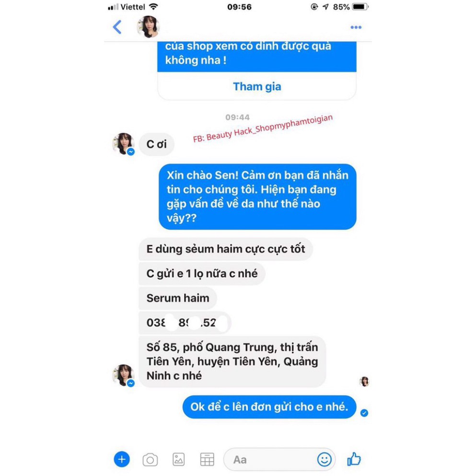This screenshot has width=476, height=476.
Task: Tap the 'Serum haim' message
Action: coord(178,298)
